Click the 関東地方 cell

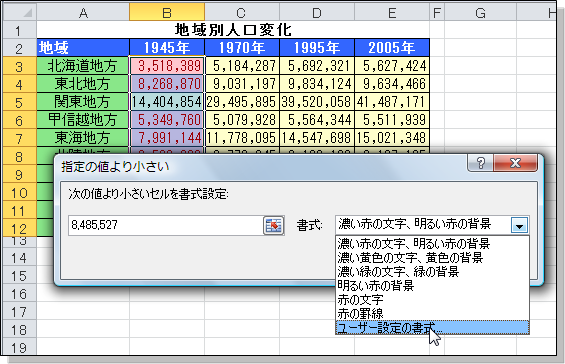click(x=83, y=102)
